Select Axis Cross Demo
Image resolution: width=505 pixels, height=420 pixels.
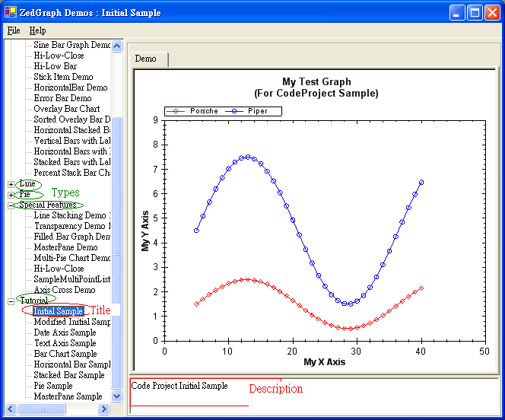(x=65, y=290)
